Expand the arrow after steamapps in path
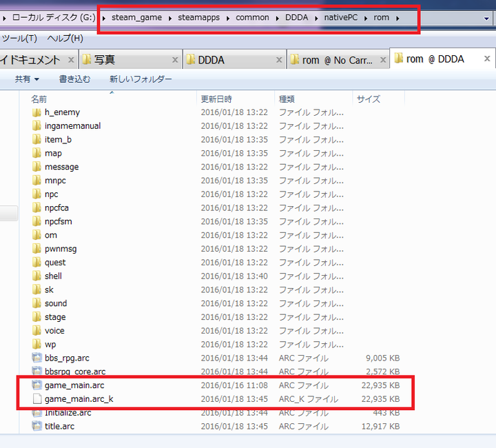496x448 pixels. click(x=228, y=19)
